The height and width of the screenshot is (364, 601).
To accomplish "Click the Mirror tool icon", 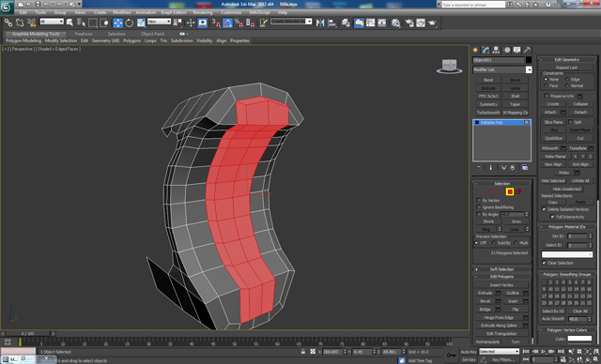I will [x=320, y=23].
